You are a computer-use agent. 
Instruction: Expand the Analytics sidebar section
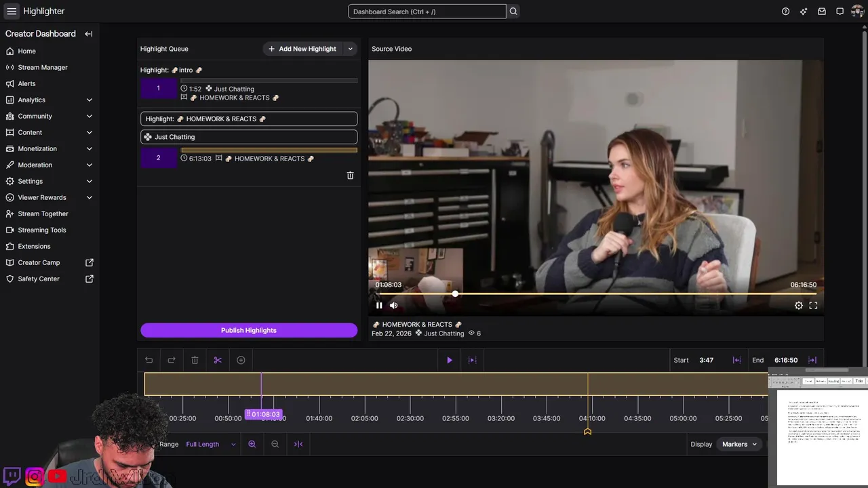coord(90,100)
